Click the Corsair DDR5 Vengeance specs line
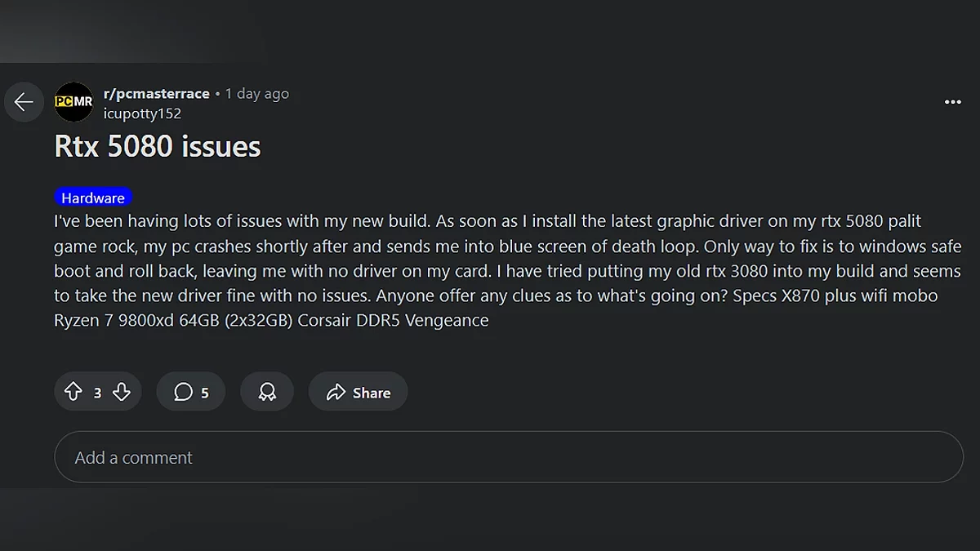 pyautogui.click(x=271, y=320)
